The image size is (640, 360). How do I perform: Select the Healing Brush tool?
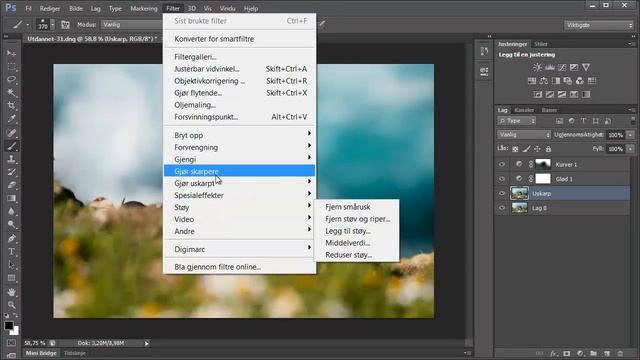coord(11,132)
